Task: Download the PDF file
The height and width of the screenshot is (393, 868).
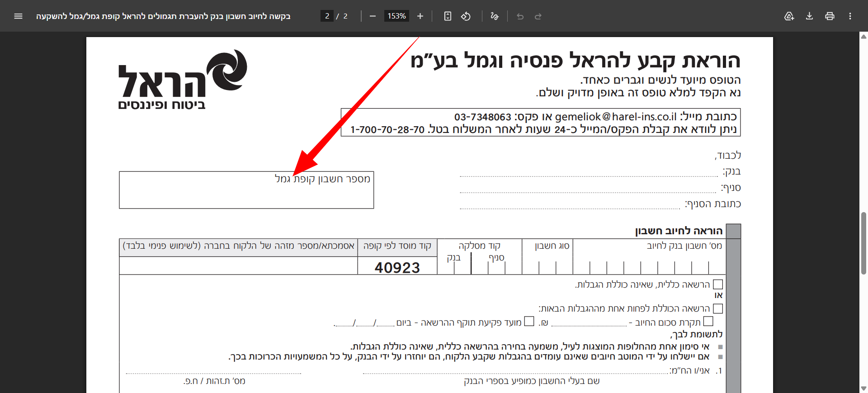Action: coord(809,16)
